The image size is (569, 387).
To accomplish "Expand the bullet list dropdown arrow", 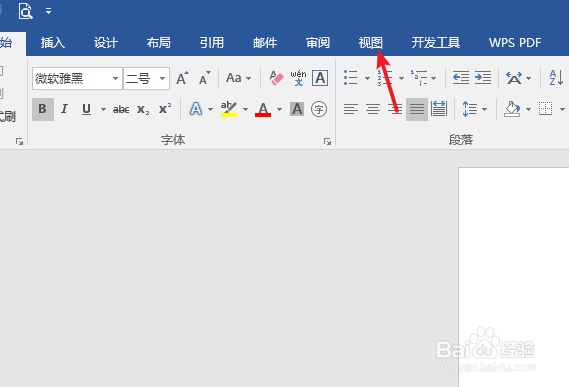I will [x=367, y=78].
